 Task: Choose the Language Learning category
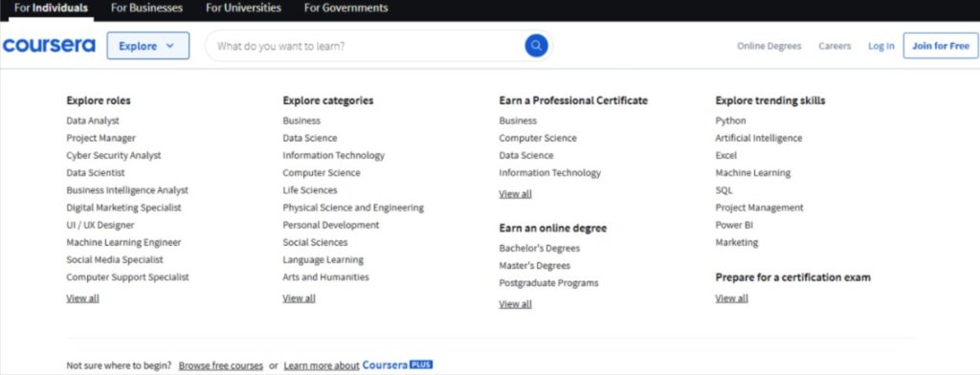coord(323,259)
